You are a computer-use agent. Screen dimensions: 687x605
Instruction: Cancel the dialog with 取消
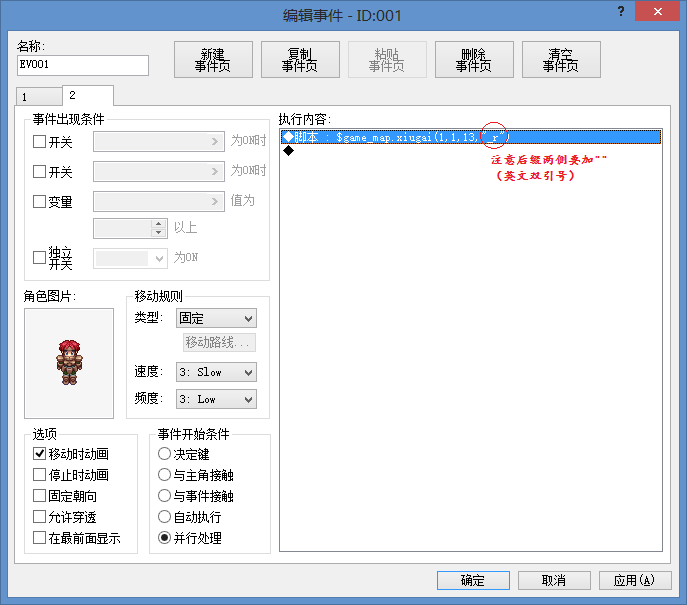coord(554,580)
